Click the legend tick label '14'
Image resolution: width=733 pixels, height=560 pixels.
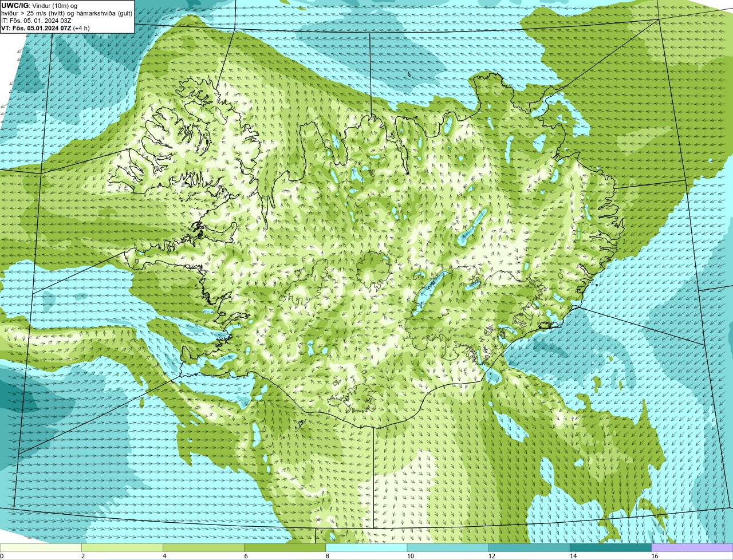click(x=573, y=556)
